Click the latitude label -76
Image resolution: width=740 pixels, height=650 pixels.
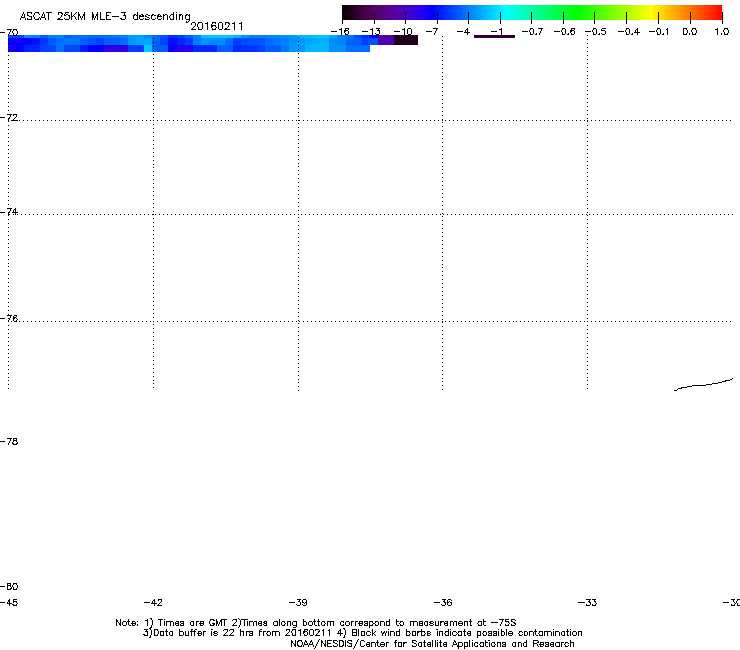click(9, 318)
